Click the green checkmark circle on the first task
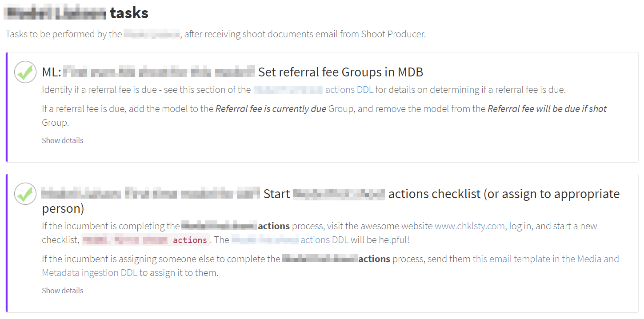 pyautogui.click(x=25, y=72)
